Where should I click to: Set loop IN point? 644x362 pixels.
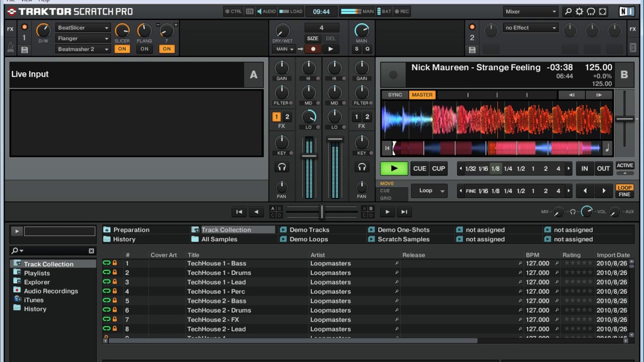tap(585, 168)
